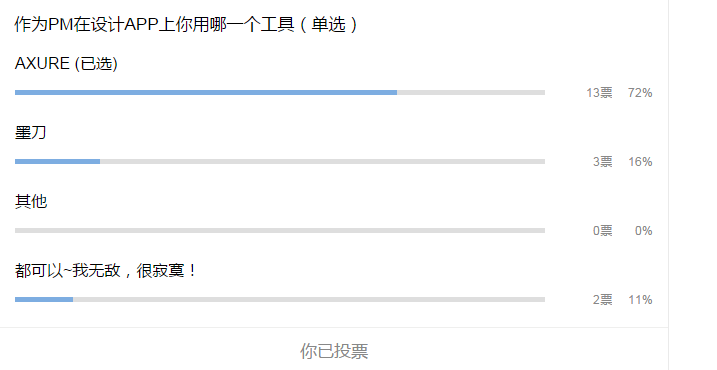Click the 3票 vote count
The width and height of the screenshot is (717, 370).
(x=603, y=161)
